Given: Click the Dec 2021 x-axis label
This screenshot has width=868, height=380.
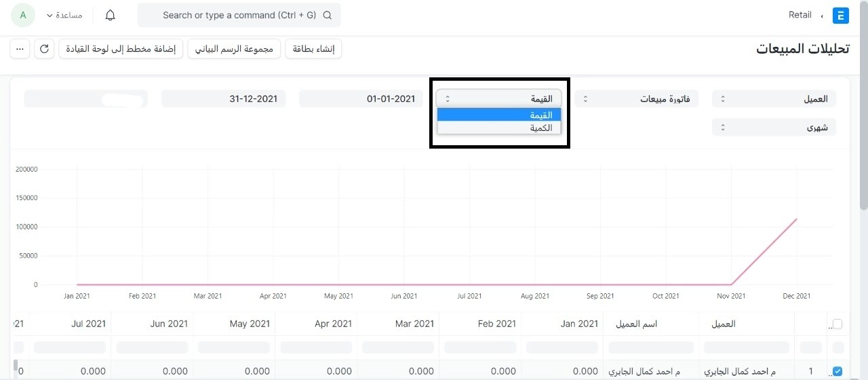Looking at the screenshot, I should (797, 296).
